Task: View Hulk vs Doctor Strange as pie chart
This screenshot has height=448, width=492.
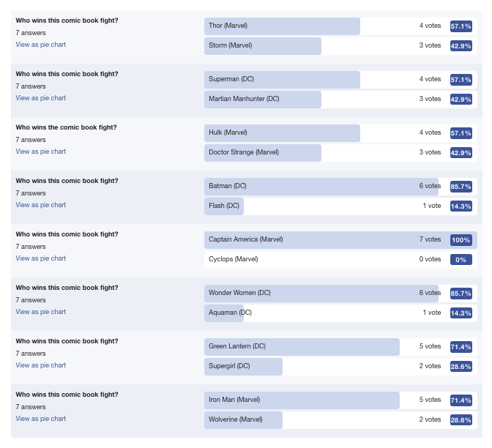Action: tap(41, 152)
